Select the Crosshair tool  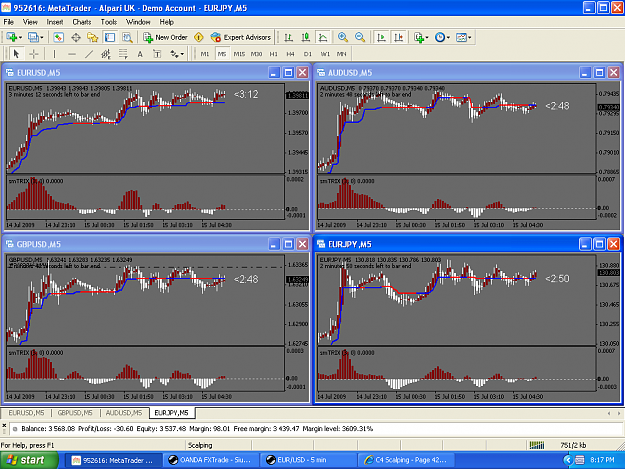[x=34, y=54]
